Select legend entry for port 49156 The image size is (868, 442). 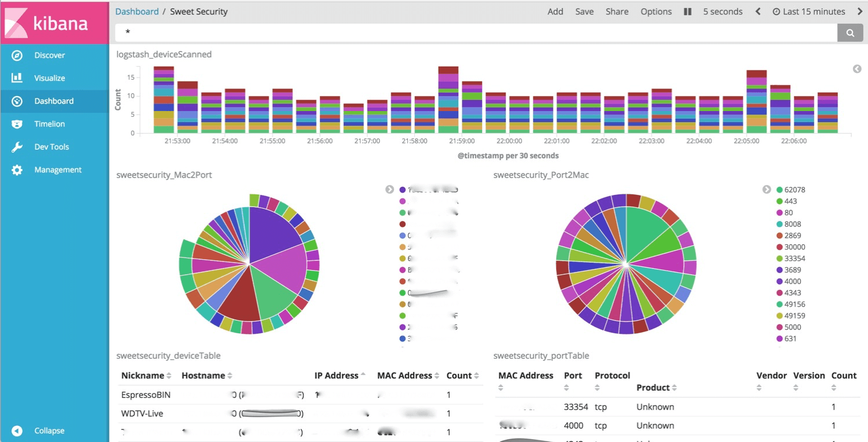[790, 304]
